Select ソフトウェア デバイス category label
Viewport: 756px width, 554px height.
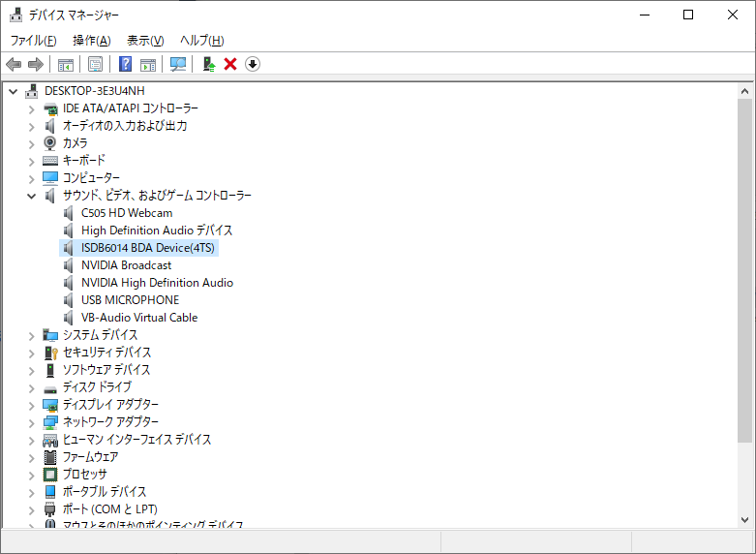(106, 370)
